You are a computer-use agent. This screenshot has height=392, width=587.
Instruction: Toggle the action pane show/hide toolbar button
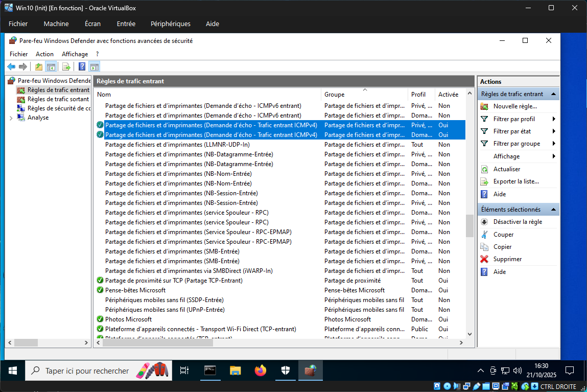pos(94,66)
